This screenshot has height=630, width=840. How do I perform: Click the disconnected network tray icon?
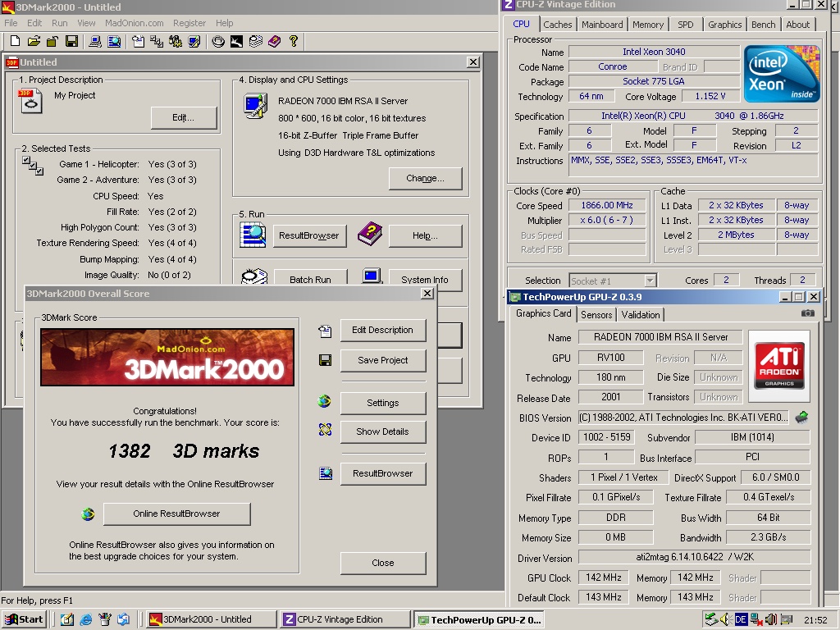pos(756,620)
